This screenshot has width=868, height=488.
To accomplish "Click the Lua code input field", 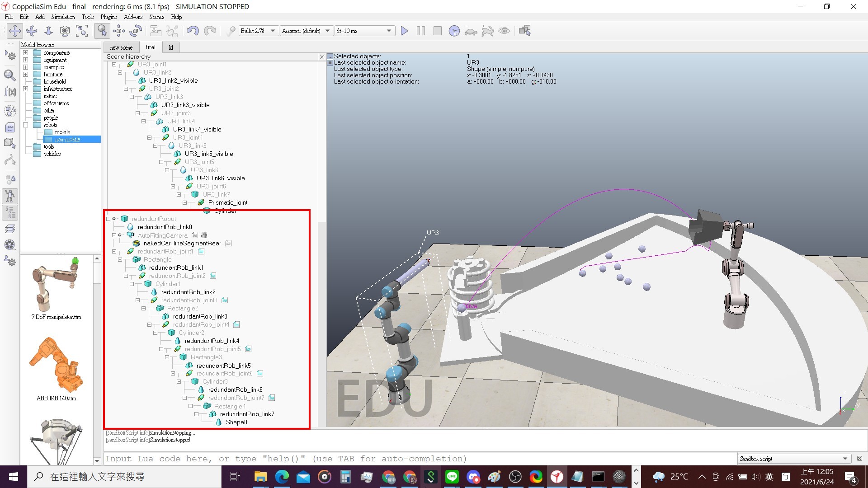I will pos(420,459).
